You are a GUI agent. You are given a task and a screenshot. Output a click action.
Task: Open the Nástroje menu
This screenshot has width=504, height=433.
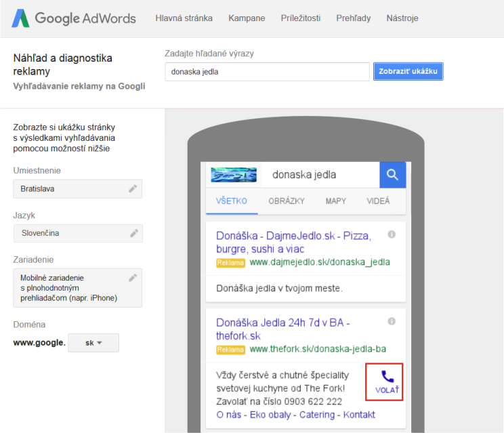point(402,18)
